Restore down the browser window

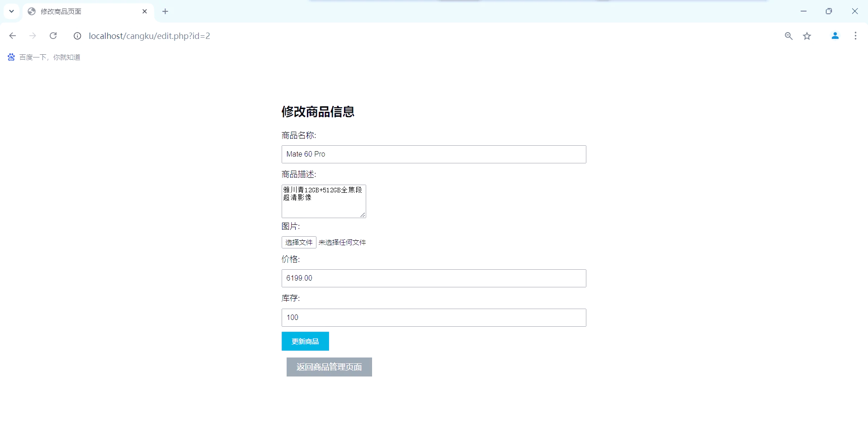[x=829, y=11]
